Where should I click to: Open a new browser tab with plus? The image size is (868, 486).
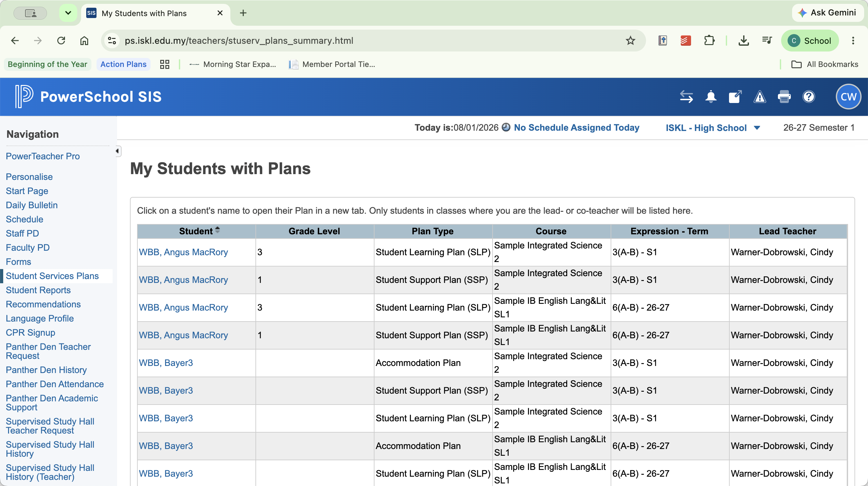click(x=243, y=13)
